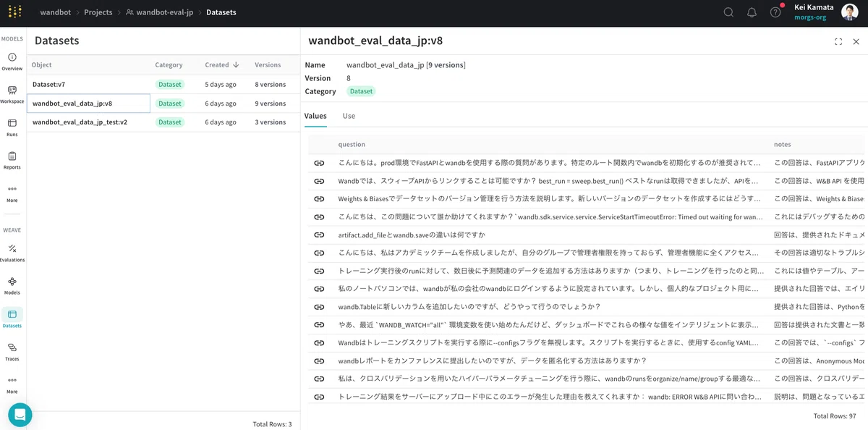Open Models in Weave sidebar
Image resolution: width=868 pixels, height=430 pixels.
(x=12, y=286)
